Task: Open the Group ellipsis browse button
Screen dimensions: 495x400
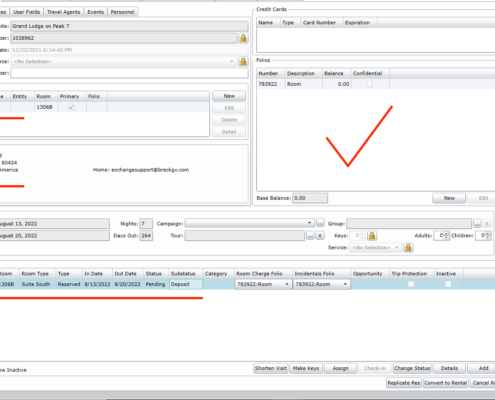Action: [x=477, y=223]
